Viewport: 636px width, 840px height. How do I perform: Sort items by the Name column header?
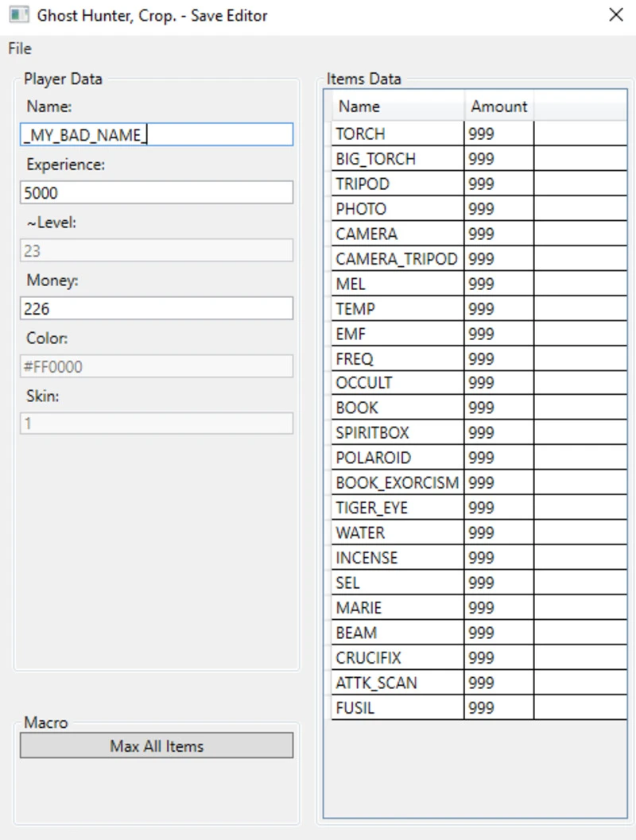pos(397,106)
